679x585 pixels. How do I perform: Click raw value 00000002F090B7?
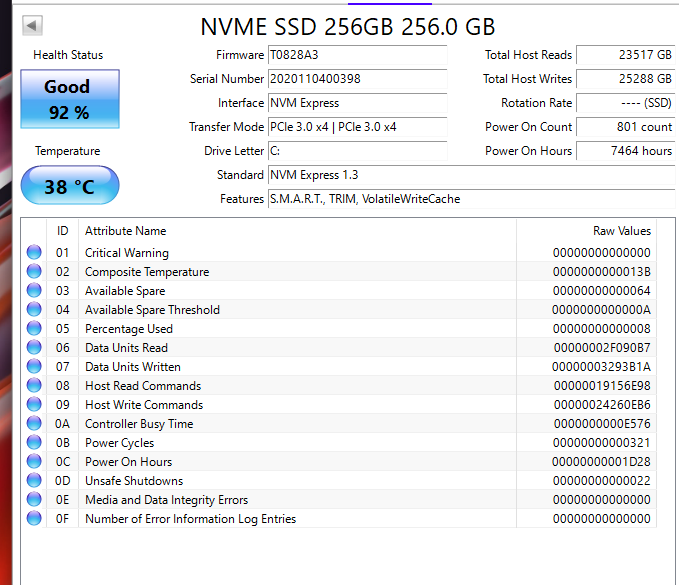pyautogui.click(x=602, y=348)
